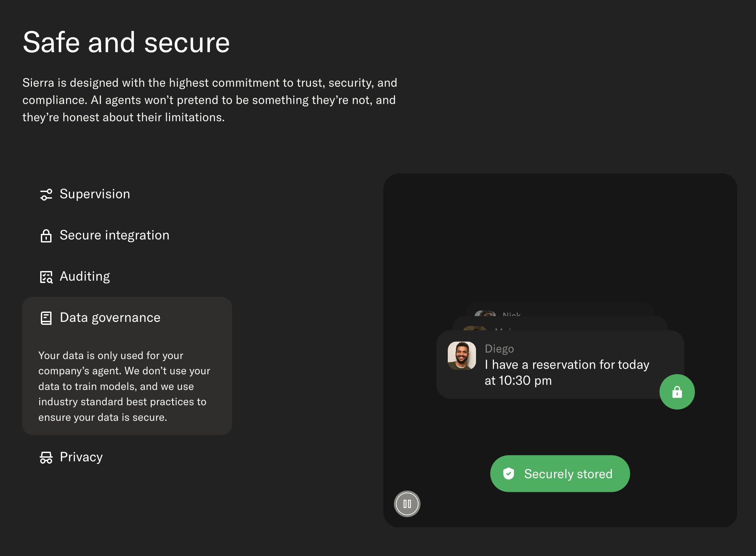The width and height of the screenshot is (756, 556).
Task: Click the green lock circle badge
Action: coord(677,392)
